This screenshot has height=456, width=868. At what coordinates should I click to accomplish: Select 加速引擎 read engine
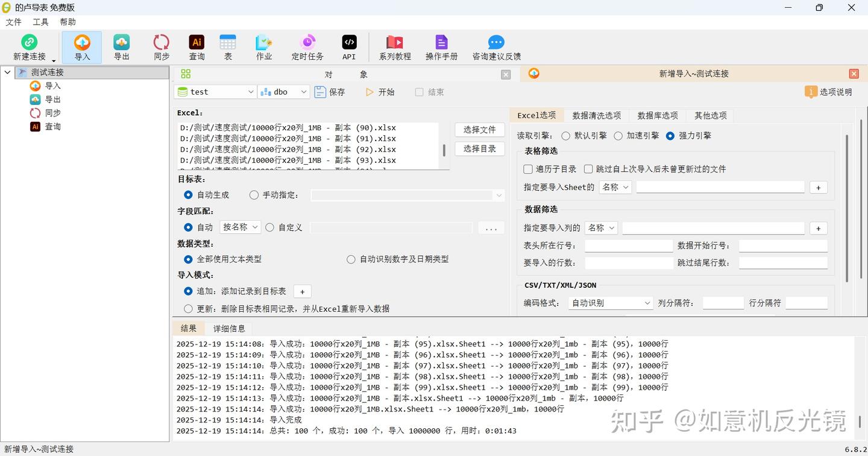[x=618, y=136]
